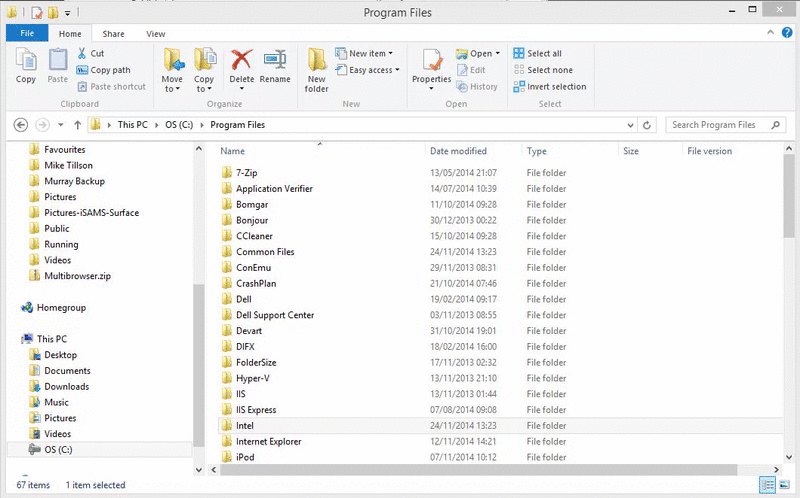Minimize the ribbon with chevron
The image size is (800, 498).
click(770, 33)
